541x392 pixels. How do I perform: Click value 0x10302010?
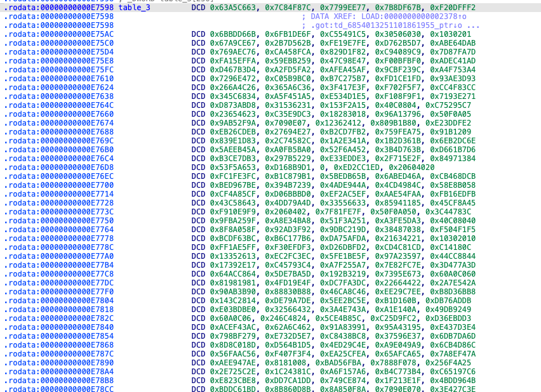(453, 238)
